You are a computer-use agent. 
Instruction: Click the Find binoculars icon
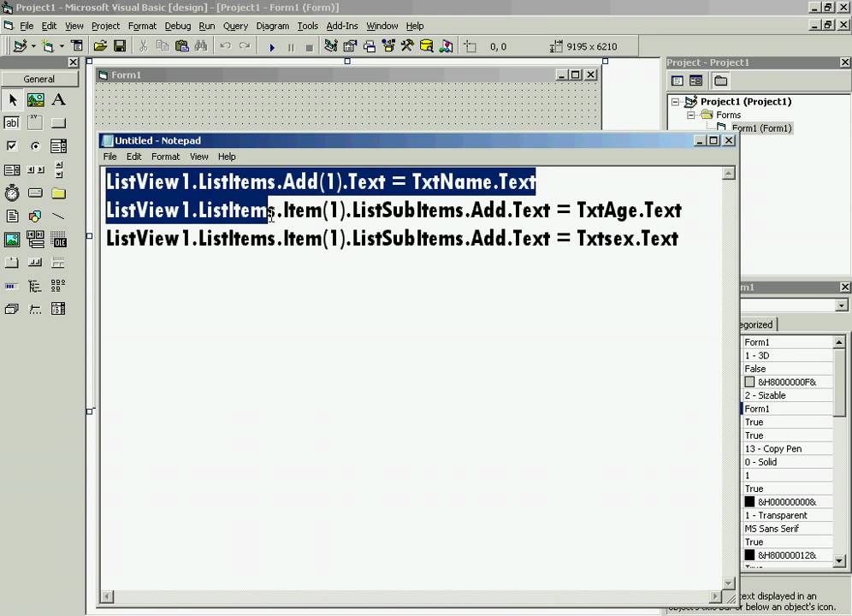tap(201, 46)
